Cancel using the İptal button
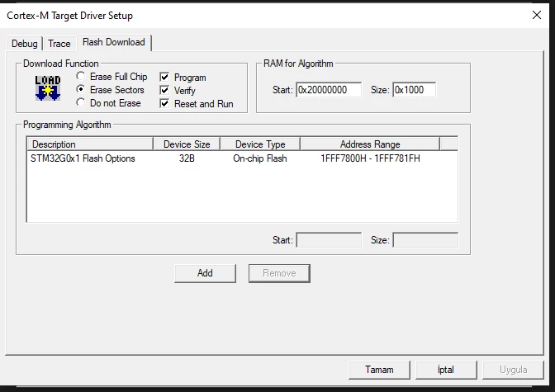The height and width of the screenshot is (392, 555). pos(446,370)
